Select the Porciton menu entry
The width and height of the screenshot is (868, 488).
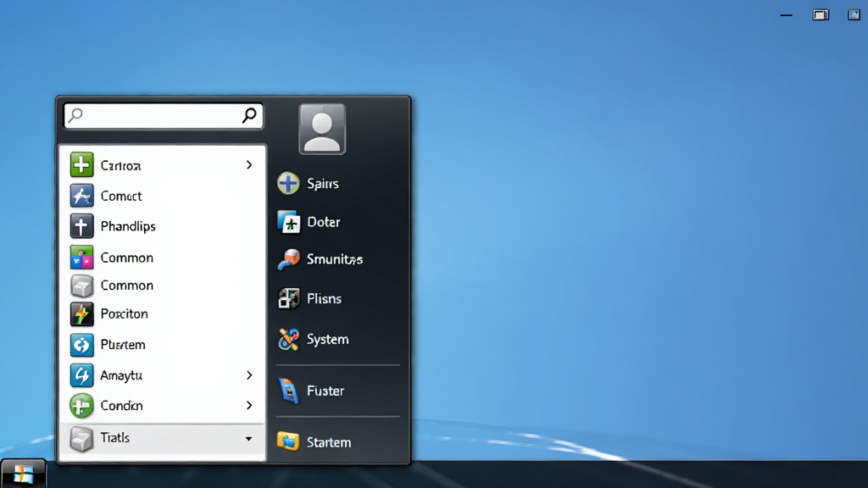pos(162,314)
